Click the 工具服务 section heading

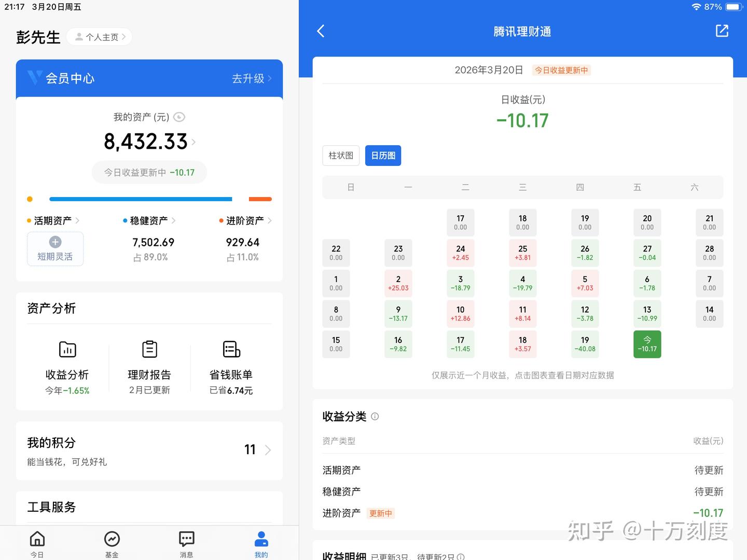[51, 507]
